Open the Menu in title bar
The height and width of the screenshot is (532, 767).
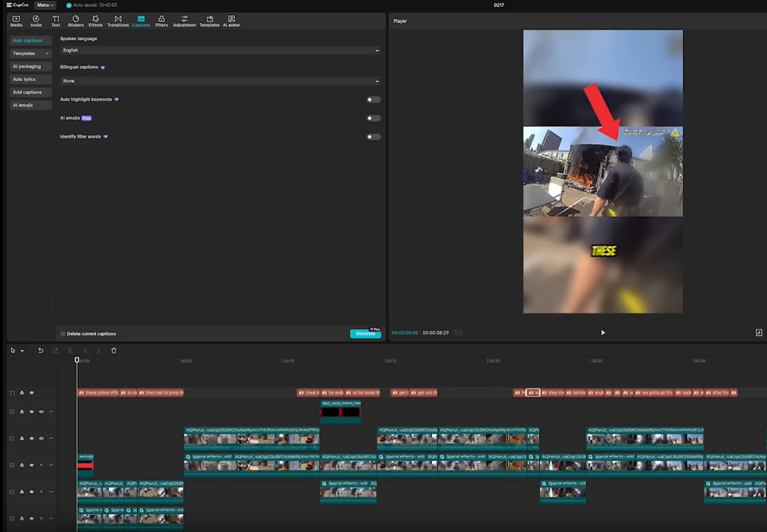click(x=45, y=5)
